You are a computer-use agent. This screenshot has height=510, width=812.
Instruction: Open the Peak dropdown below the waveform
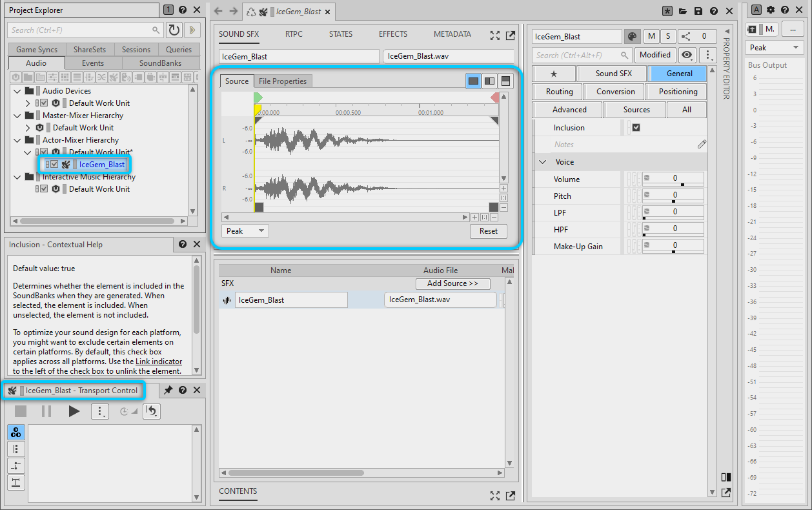[245, 231]
